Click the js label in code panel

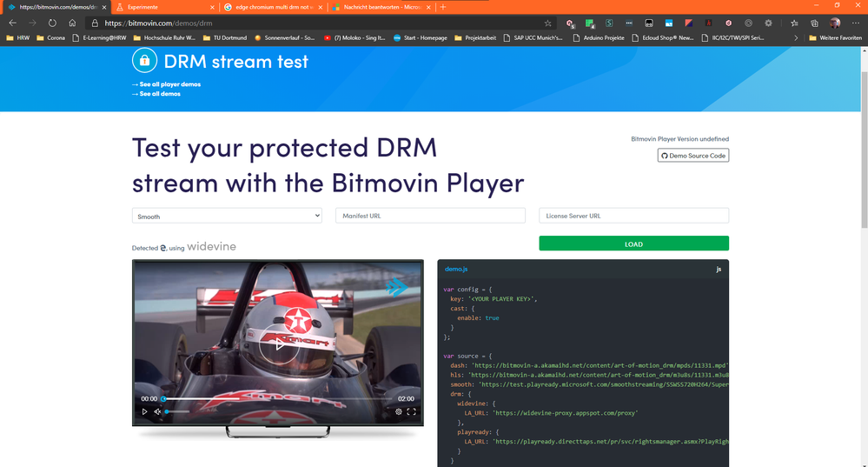[x=719, y=270]
